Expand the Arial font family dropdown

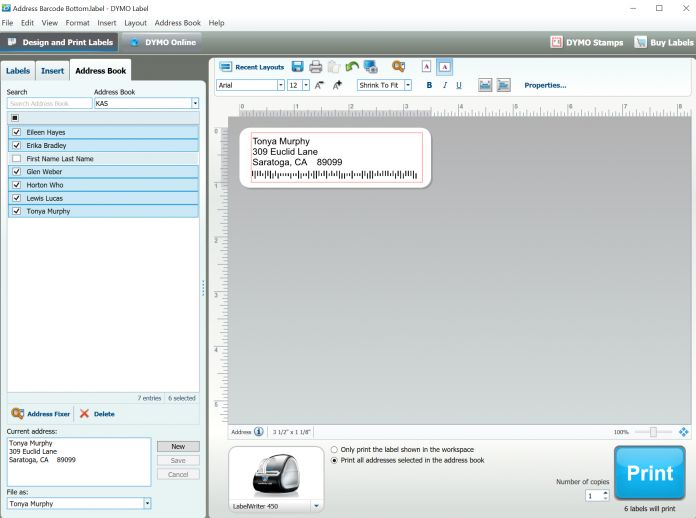[280, 86]
